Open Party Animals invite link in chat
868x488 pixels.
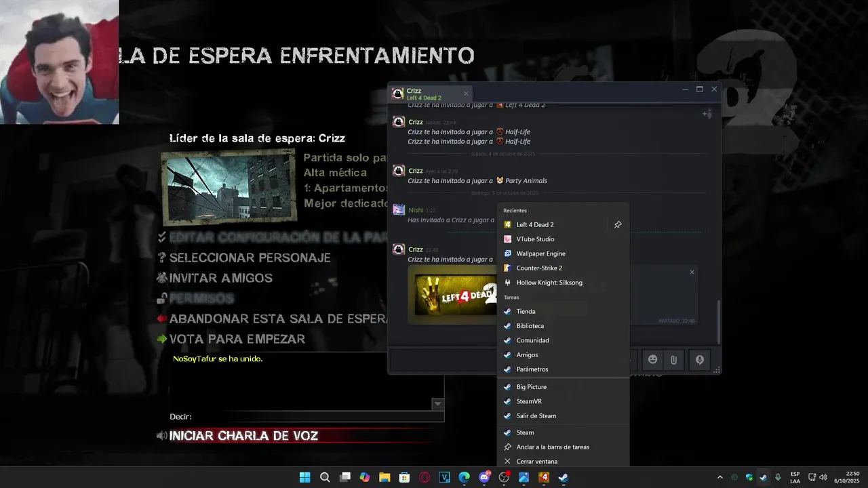point(526,181)
